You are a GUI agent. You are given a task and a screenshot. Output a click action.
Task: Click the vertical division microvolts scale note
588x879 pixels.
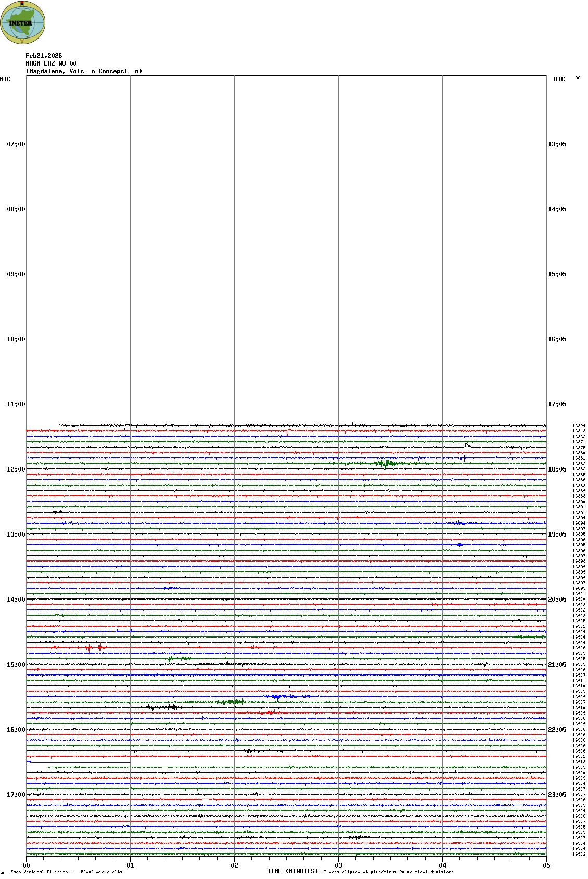[x=66, y=872]
